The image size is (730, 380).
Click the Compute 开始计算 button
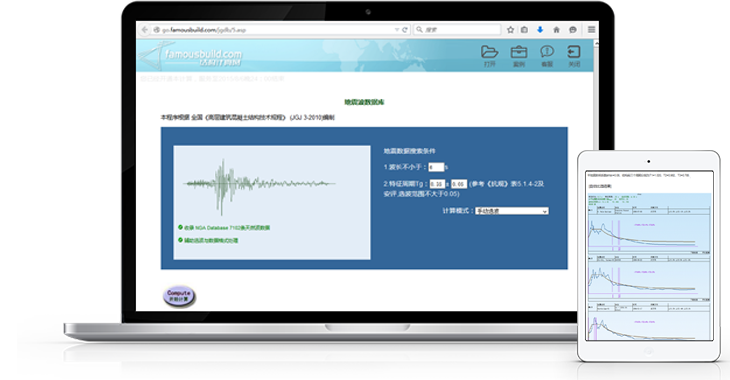(179, 296)
